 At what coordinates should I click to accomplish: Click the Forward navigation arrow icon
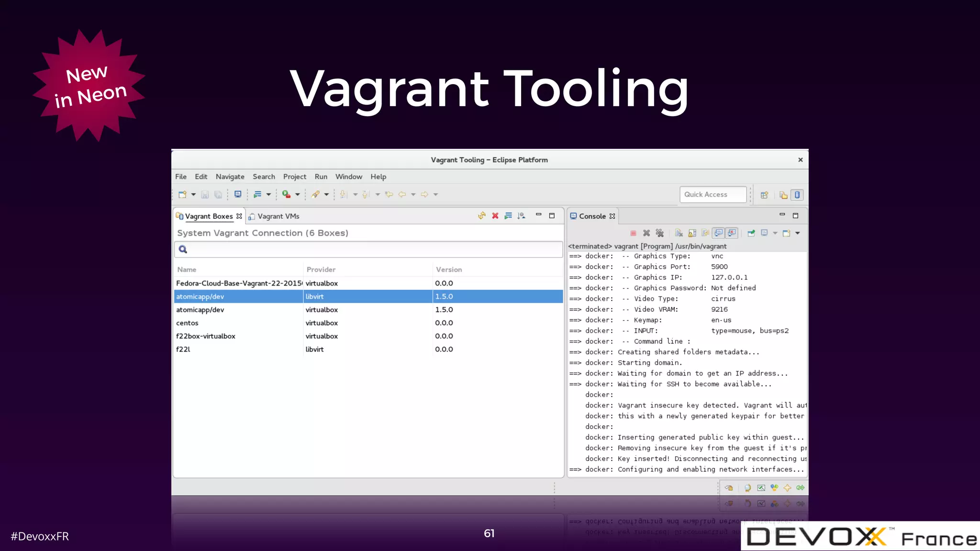pos(424,194)
